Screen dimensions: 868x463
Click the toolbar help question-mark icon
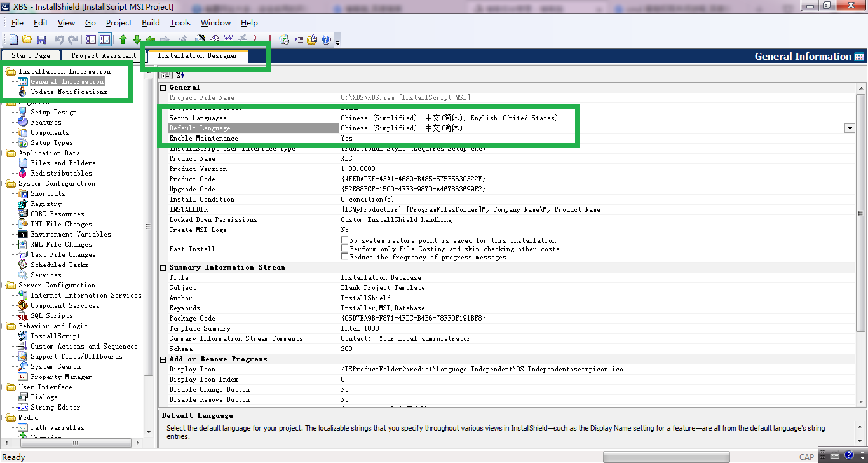326,39
